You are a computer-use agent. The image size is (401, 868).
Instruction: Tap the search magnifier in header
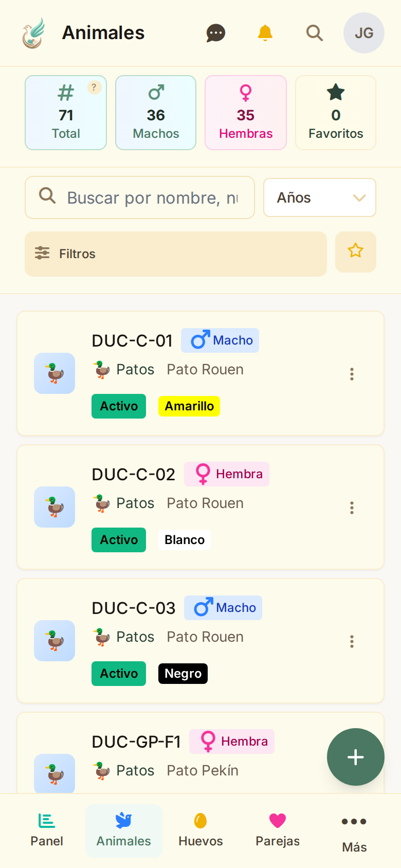pos(314,33)
